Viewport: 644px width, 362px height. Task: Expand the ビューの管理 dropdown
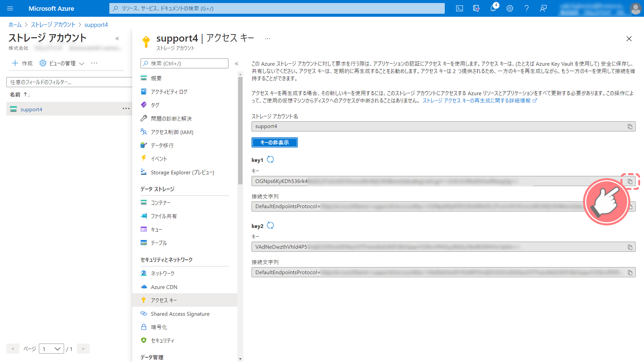click(62, 63)
